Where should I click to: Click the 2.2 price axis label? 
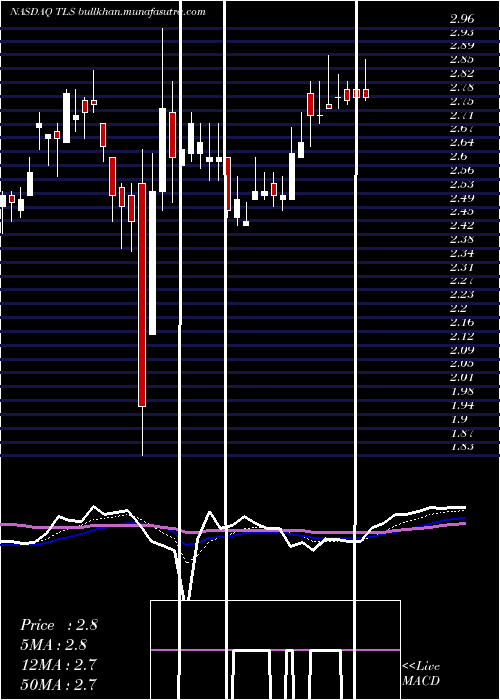click(459, 308)
